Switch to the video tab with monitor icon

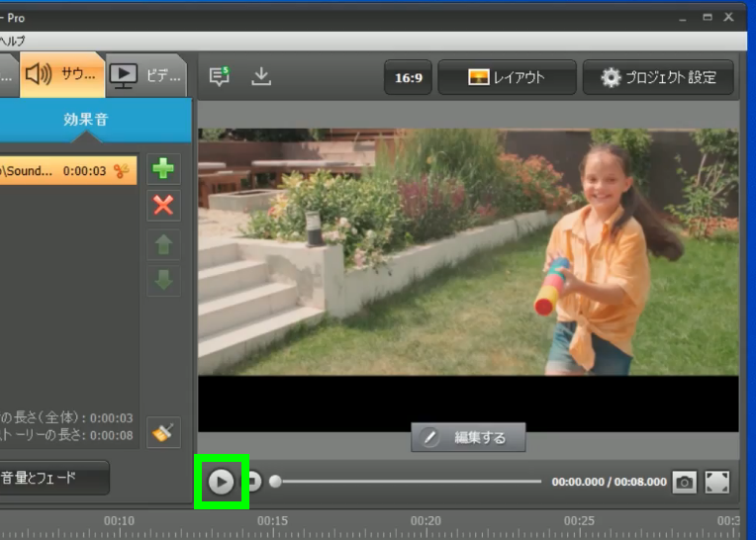click(145, 74)
